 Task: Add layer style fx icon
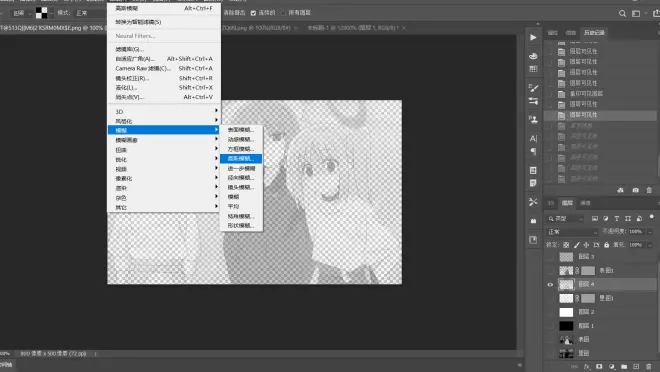587,367
